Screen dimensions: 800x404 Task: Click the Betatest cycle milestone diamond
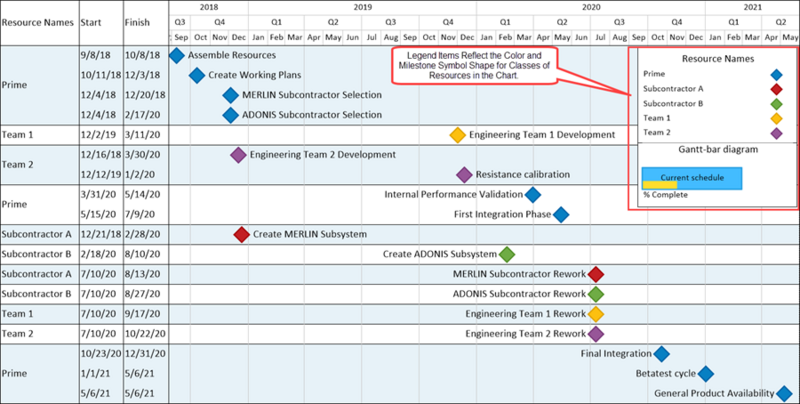[706, 373]
